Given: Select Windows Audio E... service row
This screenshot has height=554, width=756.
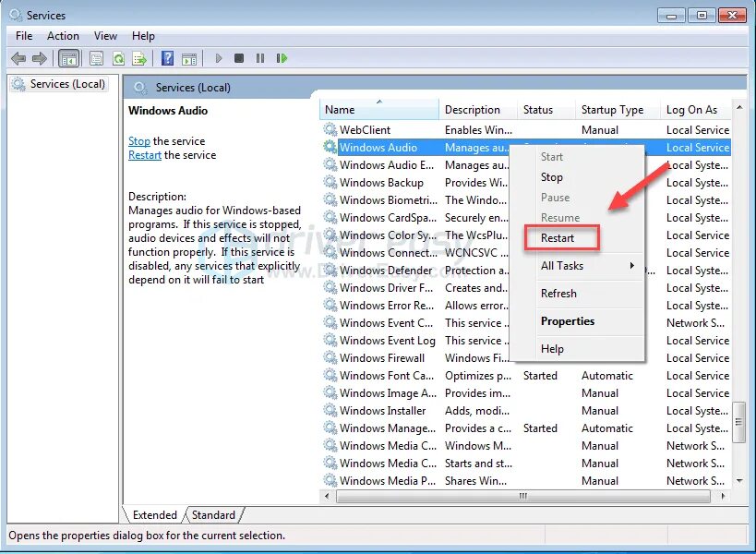Looking at the screenshot, I should pos(526,165).
